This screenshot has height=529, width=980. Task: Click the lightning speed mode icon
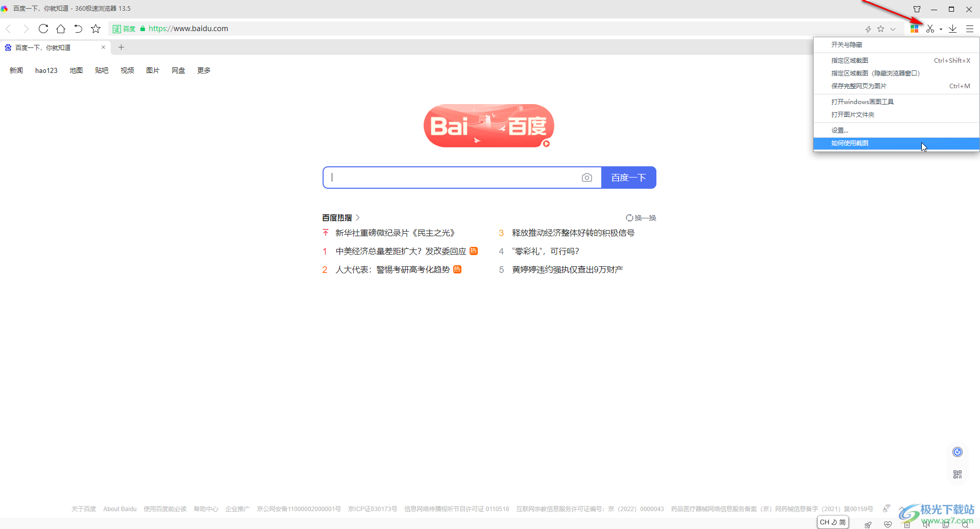868,29
